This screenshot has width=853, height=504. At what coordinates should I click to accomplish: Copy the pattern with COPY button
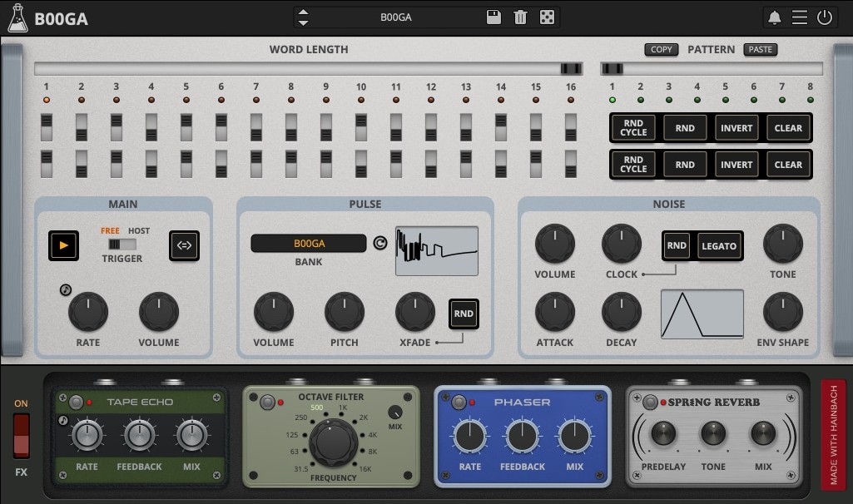661,49
